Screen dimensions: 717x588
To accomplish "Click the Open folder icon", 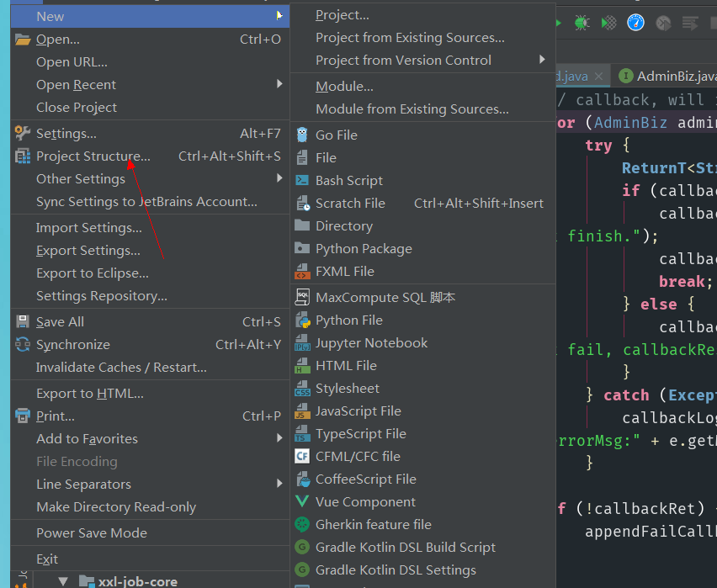I will click(23, 40).
